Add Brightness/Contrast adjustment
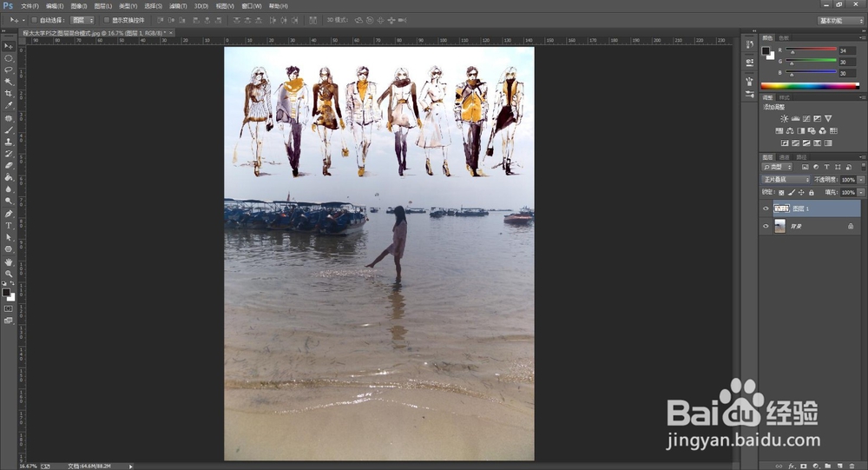 785,119
